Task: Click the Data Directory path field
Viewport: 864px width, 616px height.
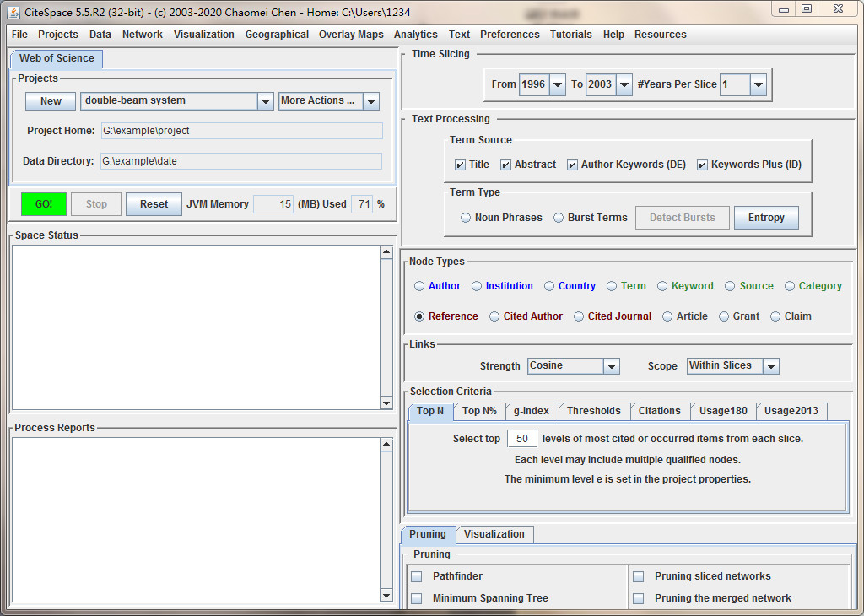Action: tap(241, 161)
